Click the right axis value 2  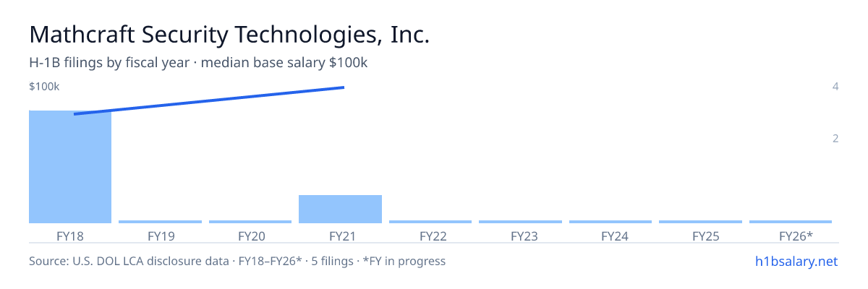[835, 138]
